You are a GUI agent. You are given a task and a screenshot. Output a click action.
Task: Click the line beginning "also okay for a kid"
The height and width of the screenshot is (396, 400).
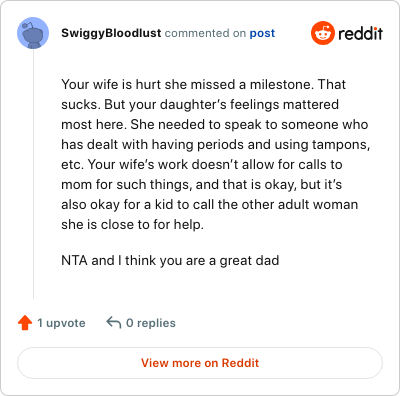click(209, 204)
